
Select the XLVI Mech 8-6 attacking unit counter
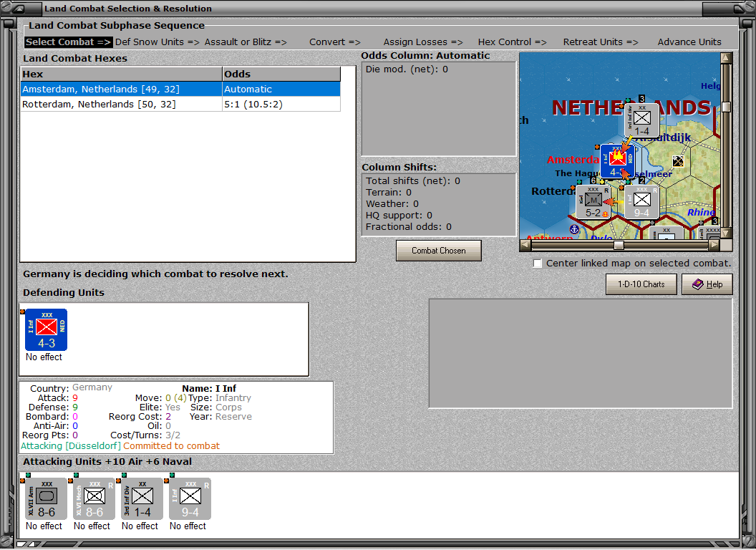94,499
